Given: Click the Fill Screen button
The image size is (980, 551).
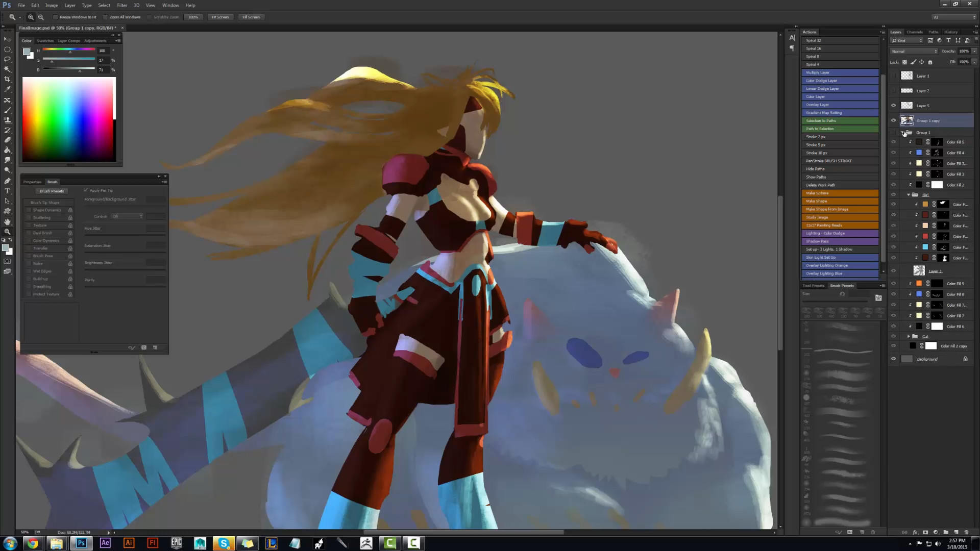Looking at the screenshot, I should point(251,17).
